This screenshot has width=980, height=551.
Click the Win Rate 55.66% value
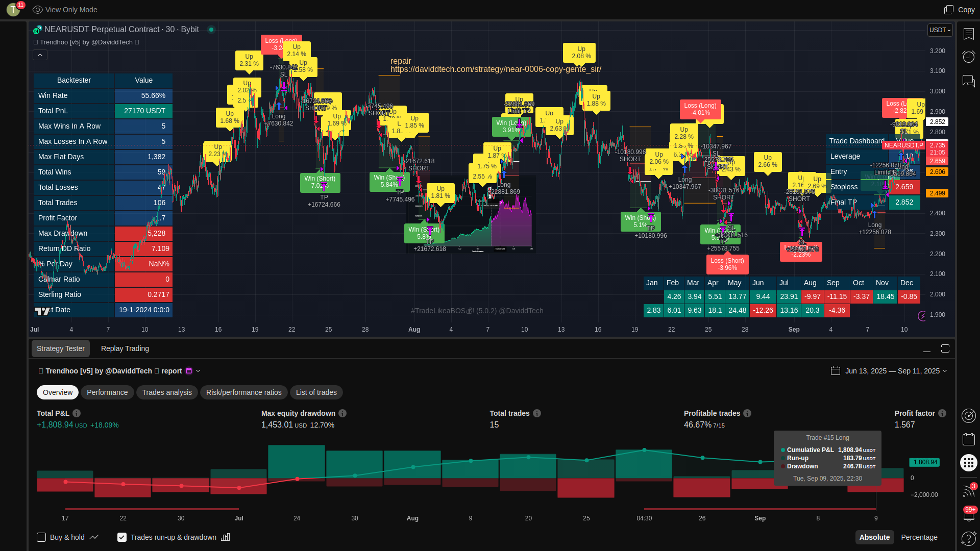pos(144,95)
